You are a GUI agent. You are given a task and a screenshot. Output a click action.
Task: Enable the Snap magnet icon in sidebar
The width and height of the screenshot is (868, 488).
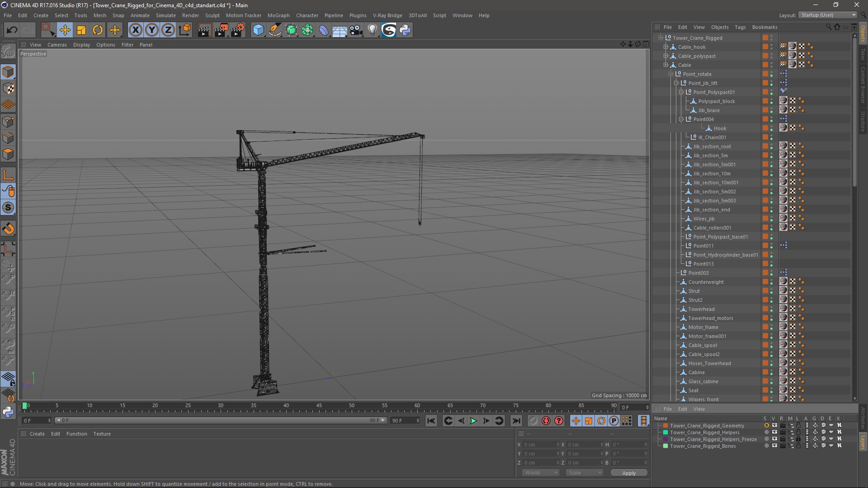(8, 229)
